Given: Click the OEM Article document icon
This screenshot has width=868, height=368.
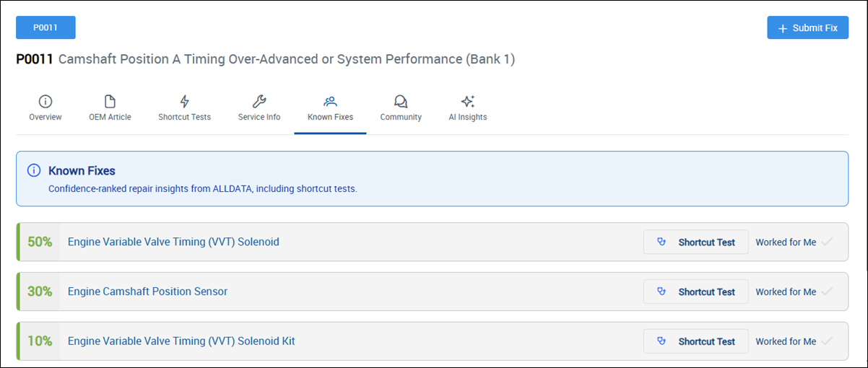Looking at the screenshot, I should (110, 101).
